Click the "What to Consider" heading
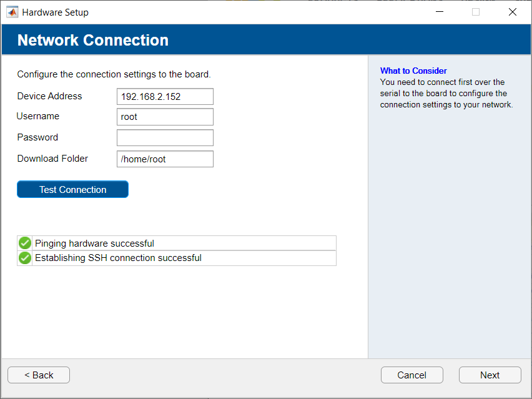The height and width of the screenshot is (399, 532). point(413,71)
